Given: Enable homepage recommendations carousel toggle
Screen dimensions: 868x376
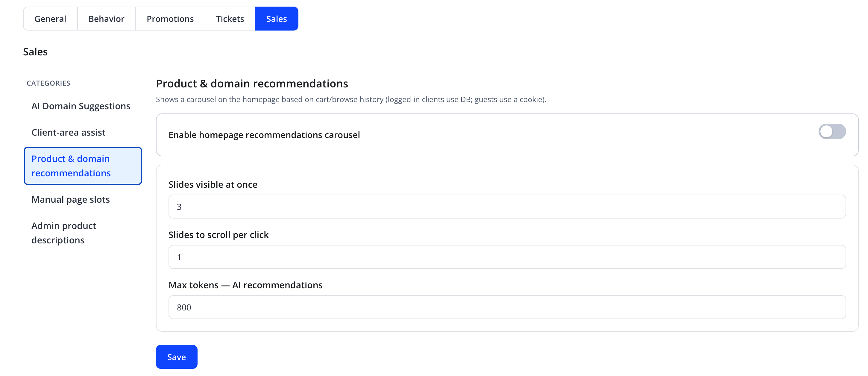Looking at the screenshot, I should click(832, 131).
